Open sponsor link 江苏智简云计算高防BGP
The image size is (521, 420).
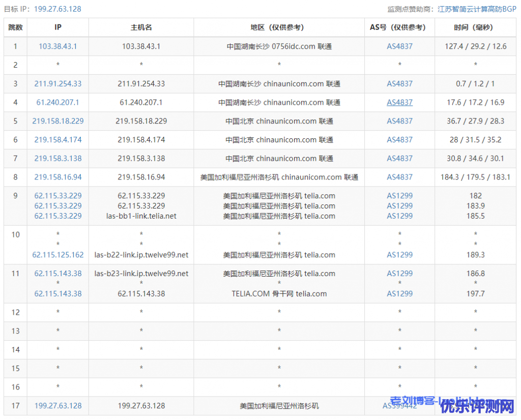click(x=477, y=9)
